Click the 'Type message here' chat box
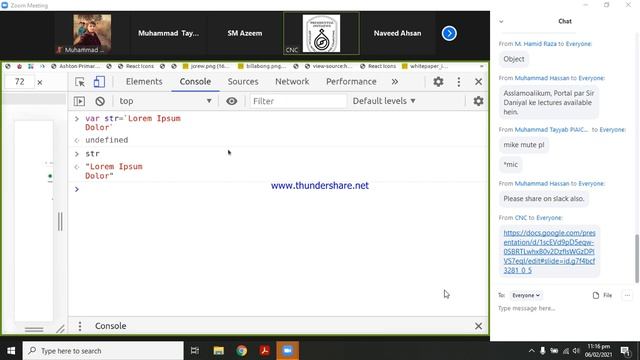 point(563,309)
